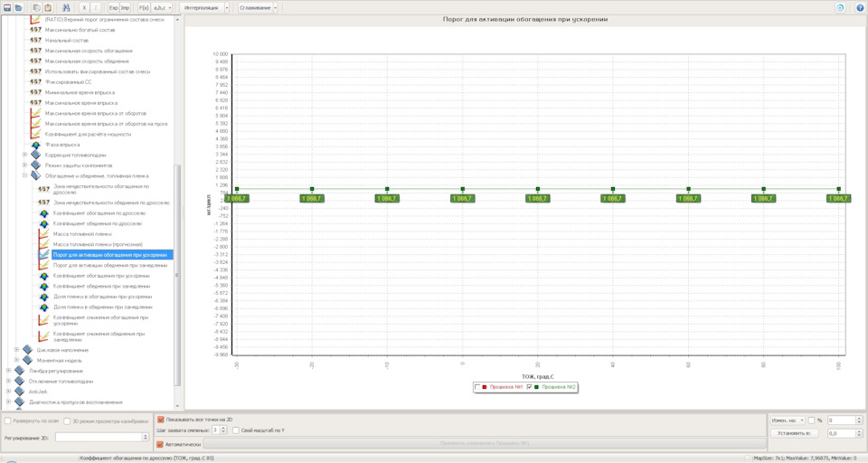Click 3D icon of Доля пленки в обогащении
The image size is (868, 463).
pyautogui.click(x=43, y=297)
